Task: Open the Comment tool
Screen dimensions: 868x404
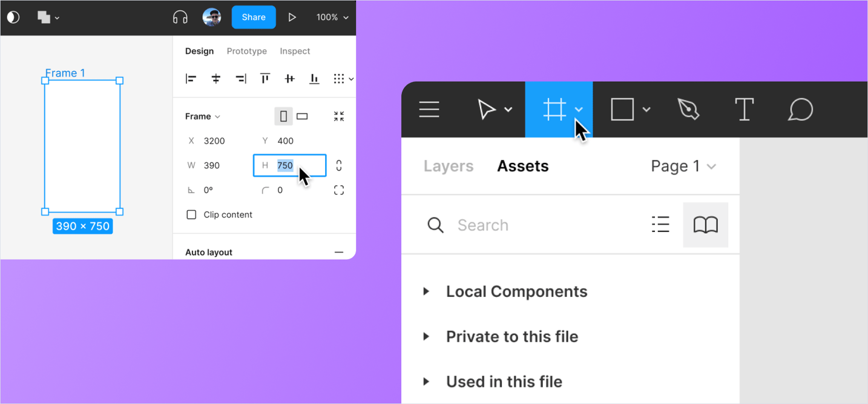Action: pos(800,110)
